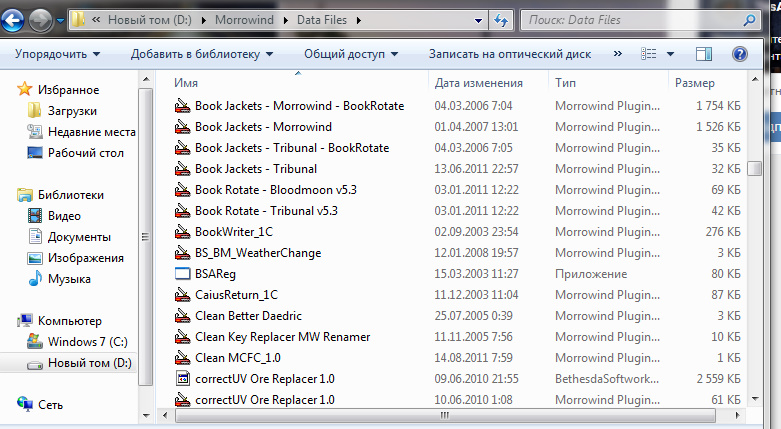The image size is (781, 429).
Task: Click the 'Музыка' library note icon
Action: pyautogui.click(x=35, y=278)
